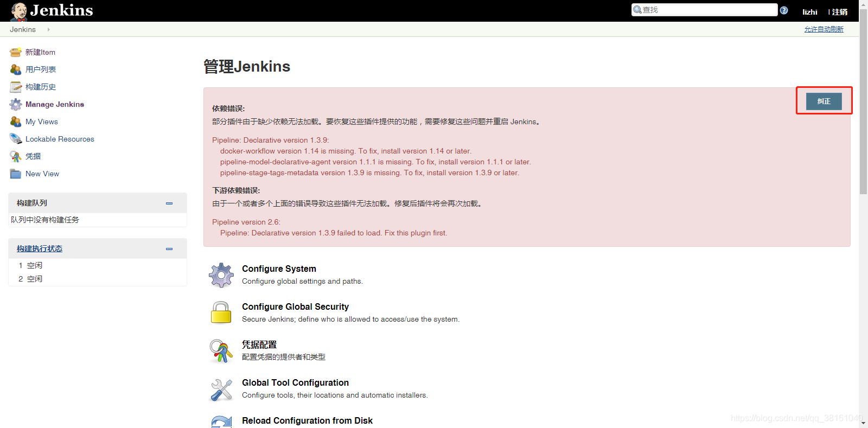Viewport: 868px width, 428px height.
Task: Open 构建历史 in the sidebar
Action: pos(41,87)
